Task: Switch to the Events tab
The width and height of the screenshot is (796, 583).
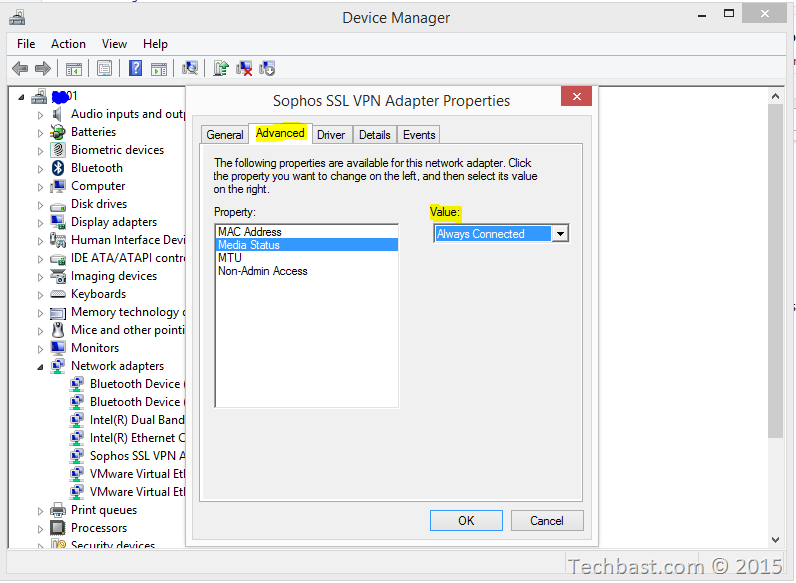Action: [x=419, y=135]
